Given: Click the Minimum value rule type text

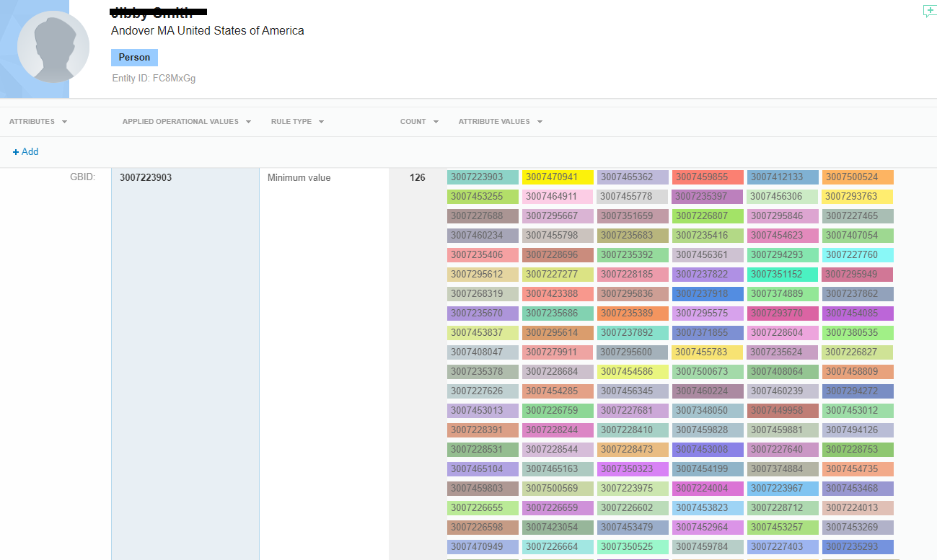Looking at the screenshot, I should [299, 177].
